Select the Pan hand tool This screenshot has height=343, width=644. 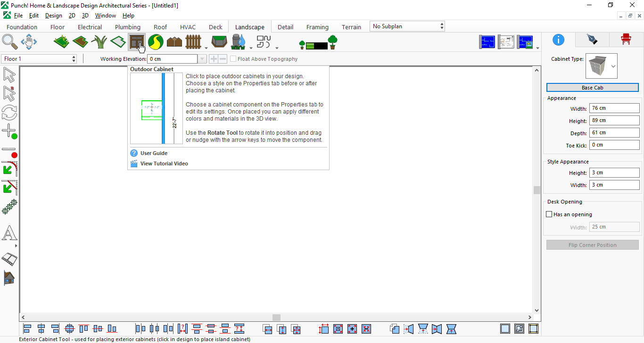point(29,42)
